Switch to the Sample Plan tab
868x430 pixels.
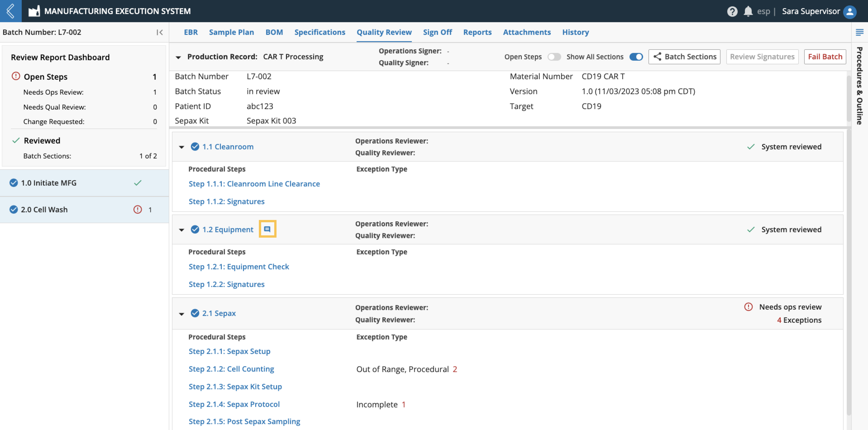click(231, 32)
